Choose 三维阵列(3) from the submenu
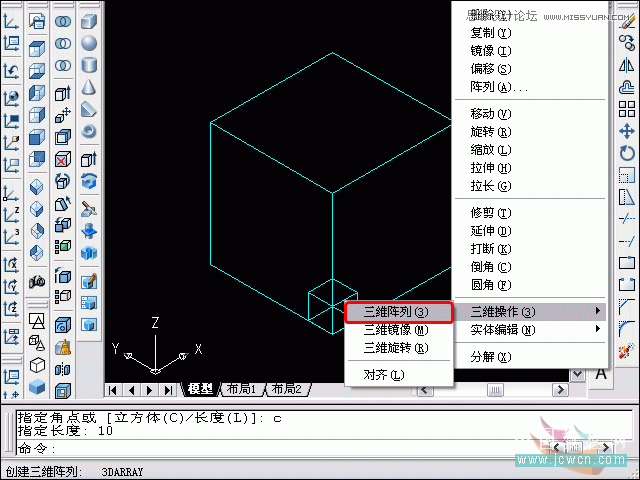Viewport: 640px width, 480px height. coord(399,312)
